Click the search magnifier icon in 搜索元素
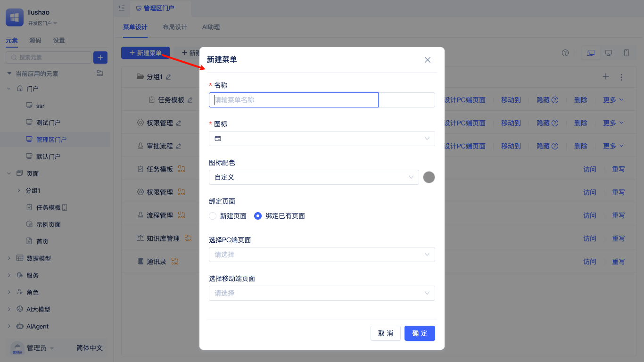Screen dimensions: 644x362 click(14, 58)
